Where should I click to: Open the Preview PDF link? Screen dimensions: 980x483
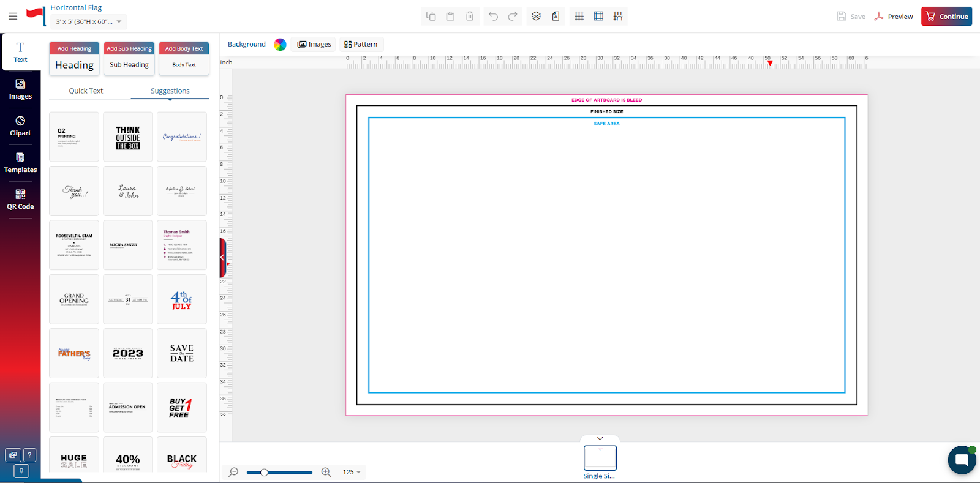(x=894, y=17)
